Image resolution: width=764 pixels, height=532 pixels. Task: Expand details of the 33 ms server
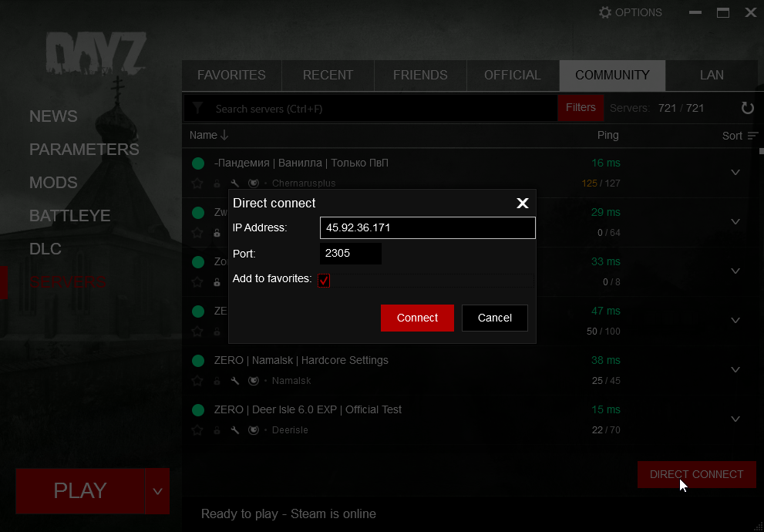[735, 271]
